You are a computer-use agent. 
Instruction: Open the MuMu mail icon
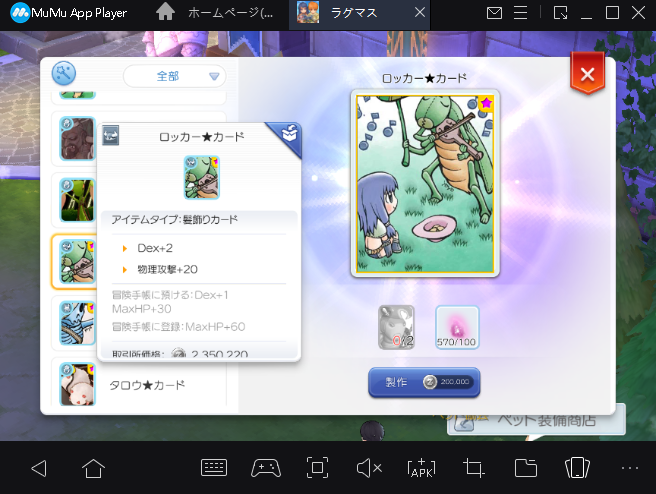click(495, 13)
